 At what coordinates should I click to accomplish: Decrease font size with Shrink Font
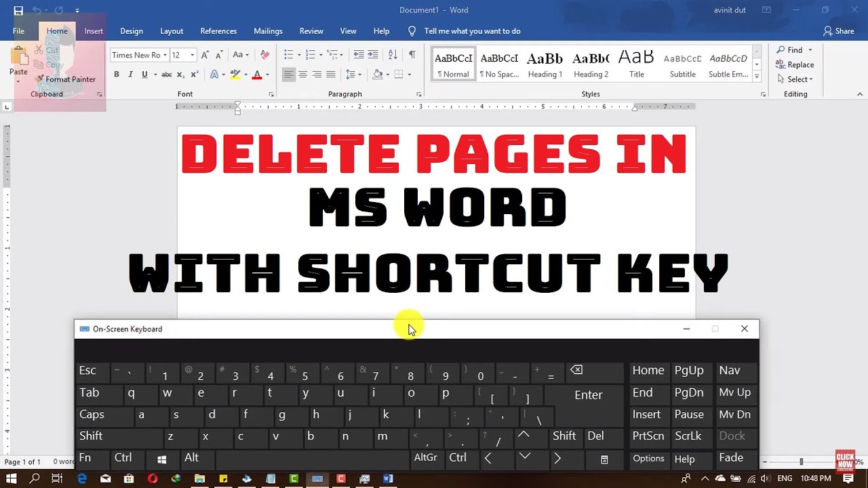pyautogui.click(x=219, y=55)
